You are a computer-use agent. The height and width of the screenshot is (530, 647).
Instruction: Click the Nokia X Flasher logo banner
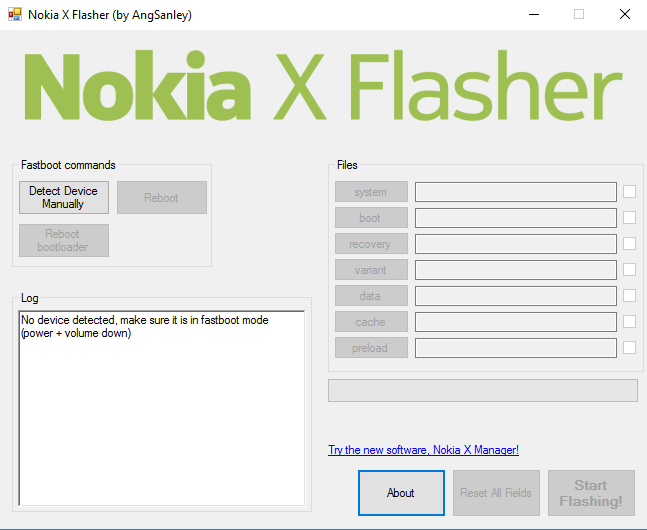coord(323,85)
